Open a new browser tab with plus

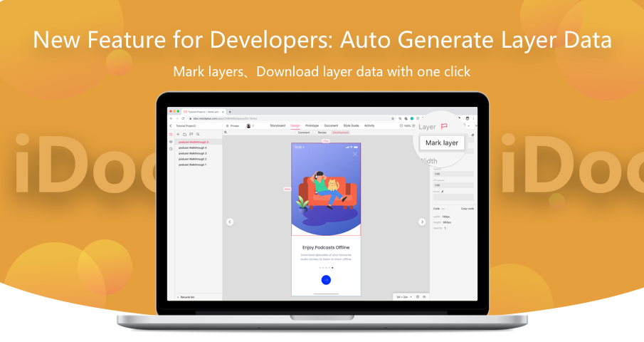pyautogui.click(x=230, y=112)
